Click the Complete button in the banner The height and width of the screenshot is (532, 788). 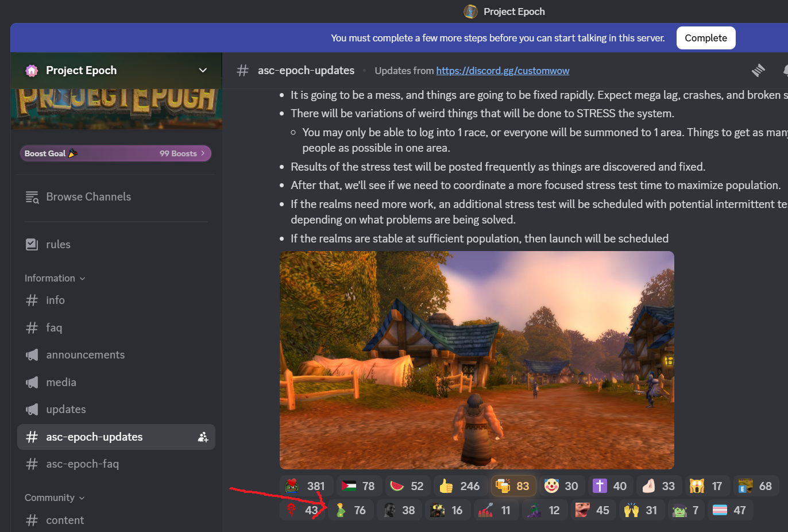[x=706, y=38]
